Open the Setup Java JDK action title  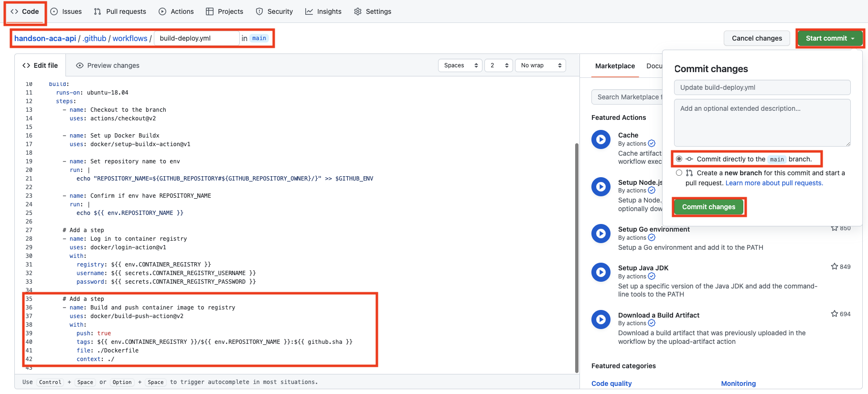pos(643,268)
